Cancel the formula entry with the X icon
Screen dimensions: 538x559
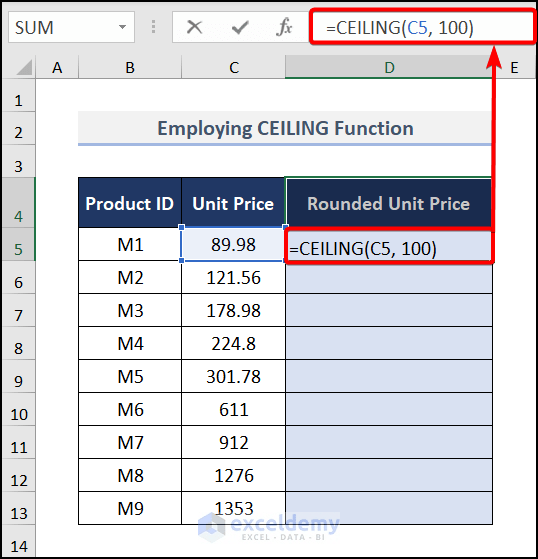click(194, 27)
